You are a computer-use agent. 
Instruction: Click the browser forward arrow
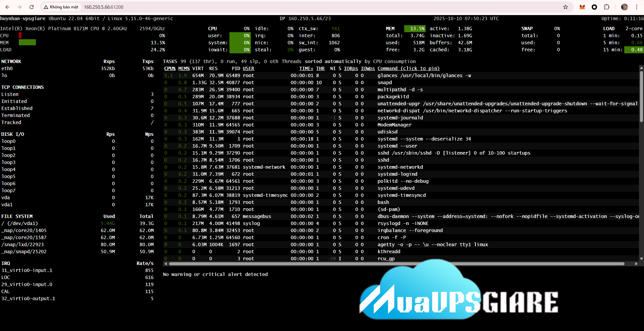click(19, 7)
